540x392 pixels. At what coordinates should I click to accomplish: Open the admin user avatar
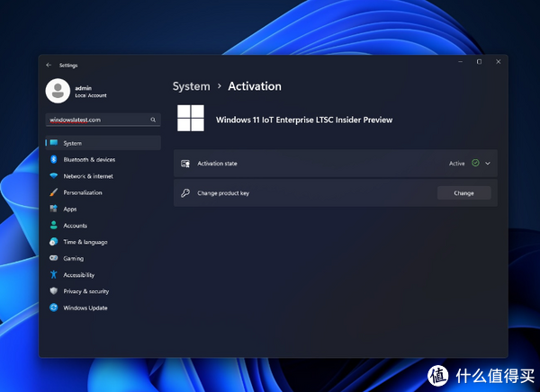coord(58,91)
